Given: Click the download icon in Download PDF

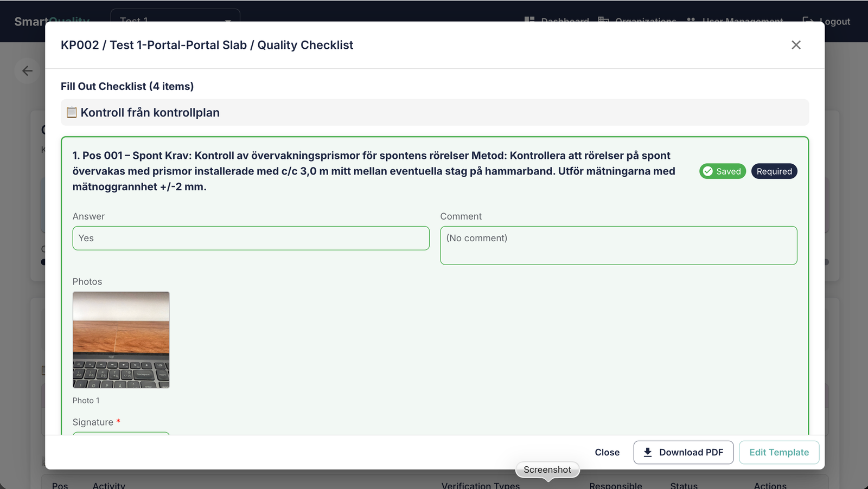Looking at the screenshot, I should (x=648, y=452).
